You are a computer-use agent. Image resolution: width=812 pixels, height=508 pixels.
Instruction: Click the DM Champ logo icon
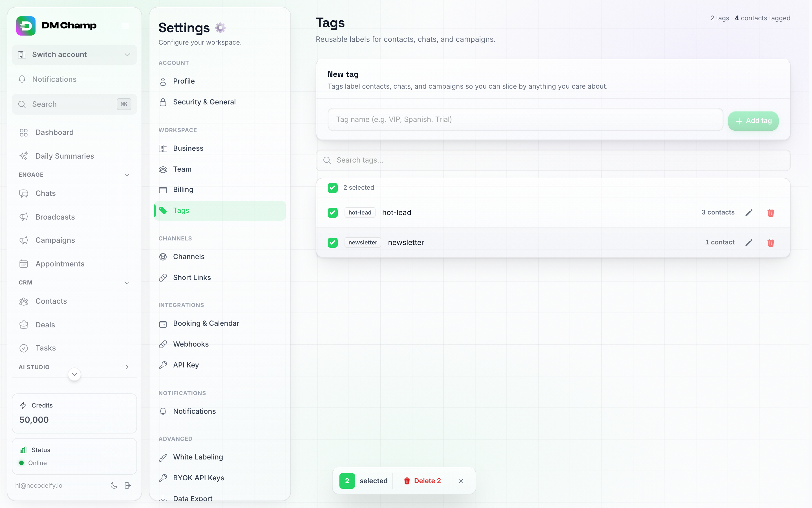26,26
